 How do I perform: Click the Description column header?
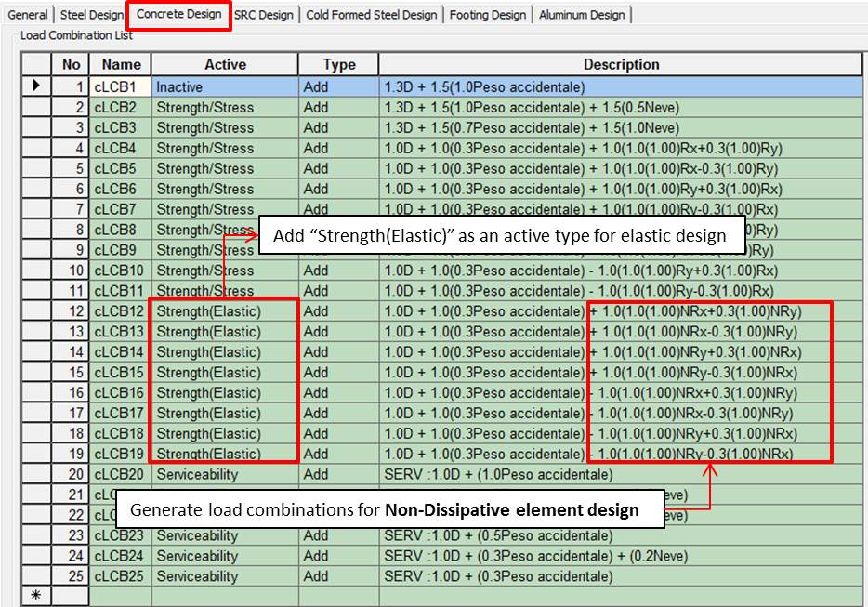(x=621, y=63)
